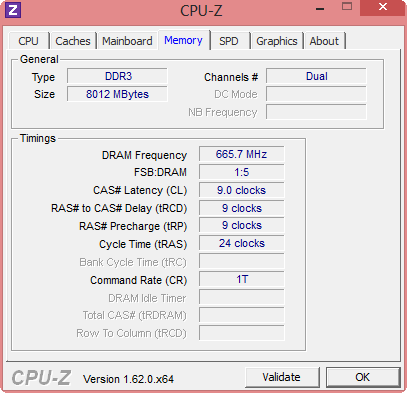
Task: Open the Caches tab
Action: click(x=73, y=41)
